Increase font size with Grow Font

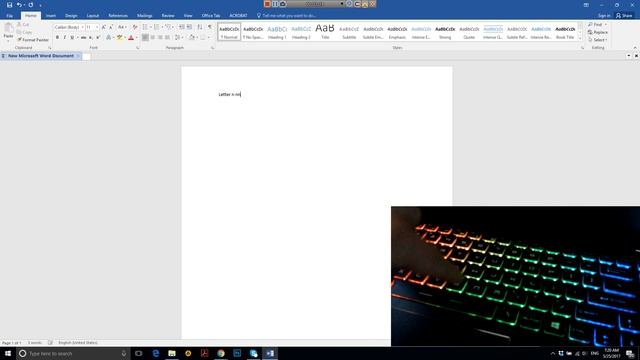pyautogui.click(x=104, y=27)
